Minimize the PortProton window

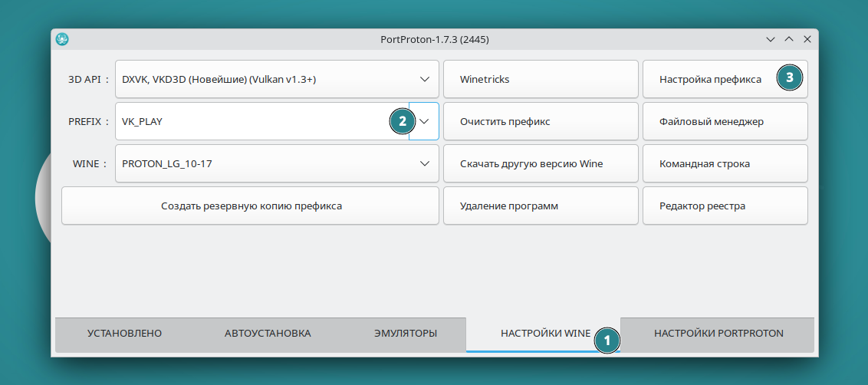coord(771,39)
